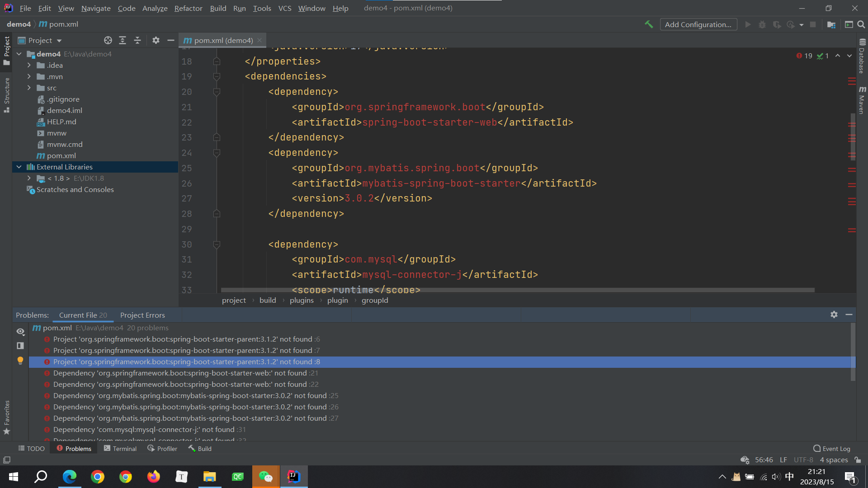The height and width of the screenshot is (488, 868).
Task: Open the Favorites tool window
Action: click(7, 417)
